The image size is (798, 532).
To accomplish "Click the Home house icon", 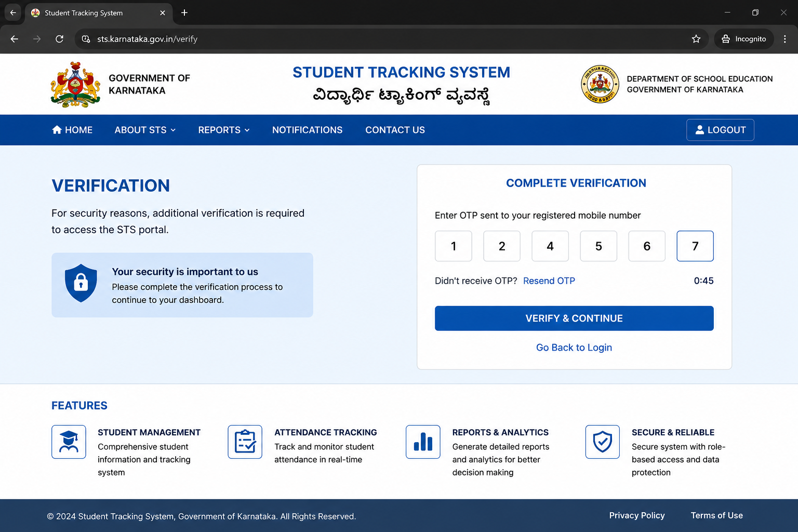I will tap(57, 130).
